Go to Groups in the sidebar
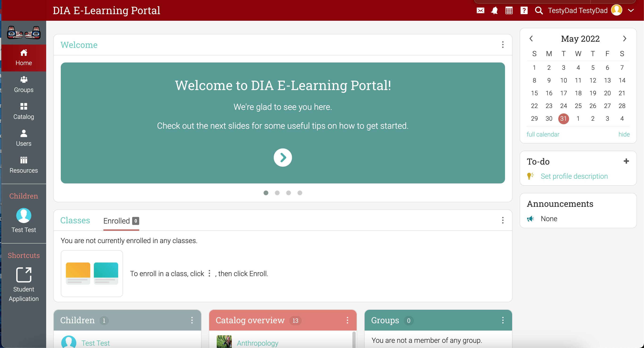The width and height of the screenshot is (644, 348). point(24,84)
